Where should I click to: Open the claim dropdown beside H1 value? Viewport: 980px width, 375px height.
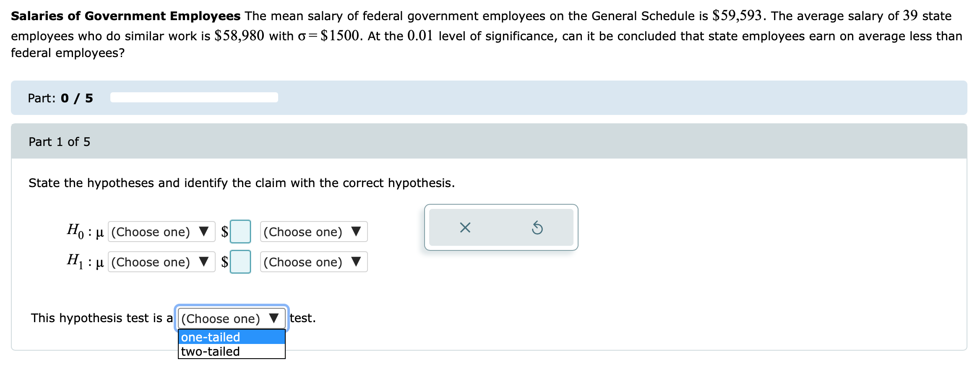coord(314,262)
